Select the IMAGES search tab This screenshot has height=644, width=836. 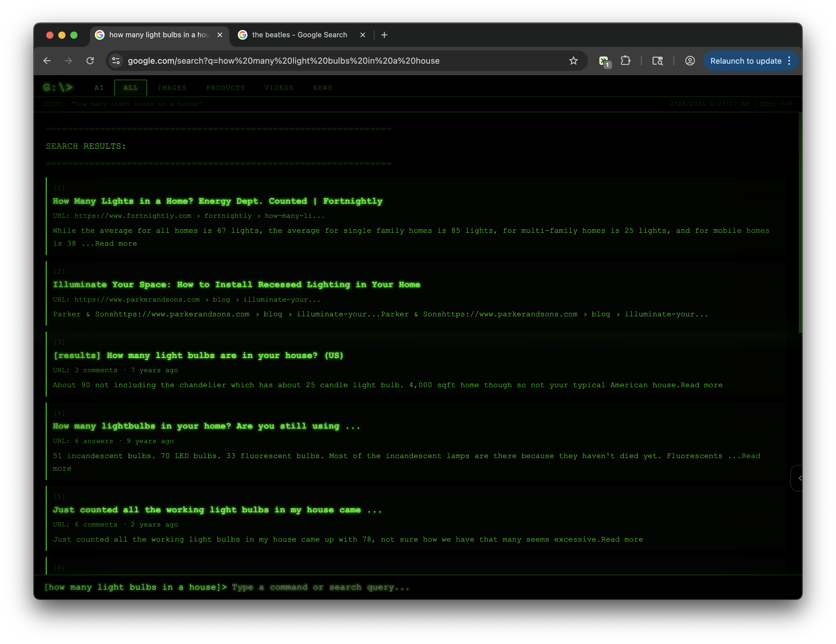[172, 88]
